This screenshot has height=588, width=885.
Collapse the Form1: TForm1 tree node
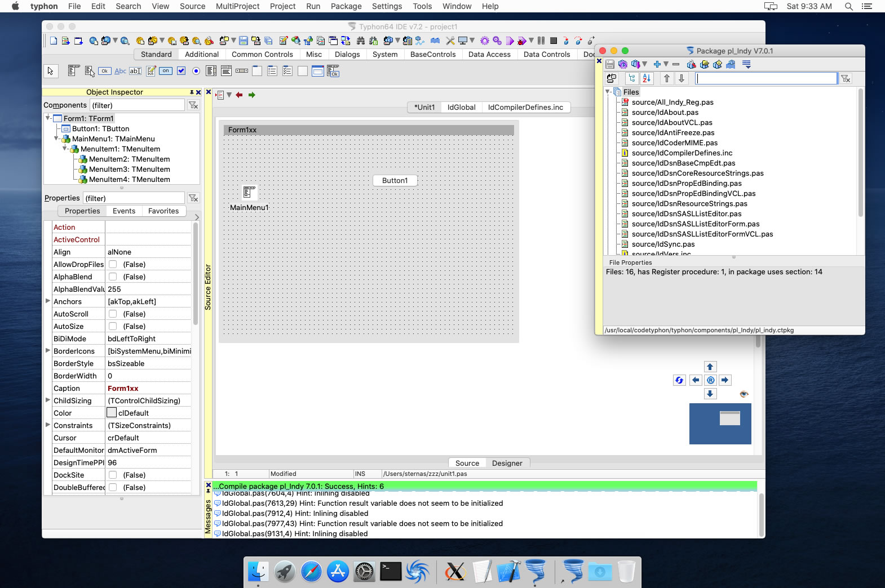48,118
